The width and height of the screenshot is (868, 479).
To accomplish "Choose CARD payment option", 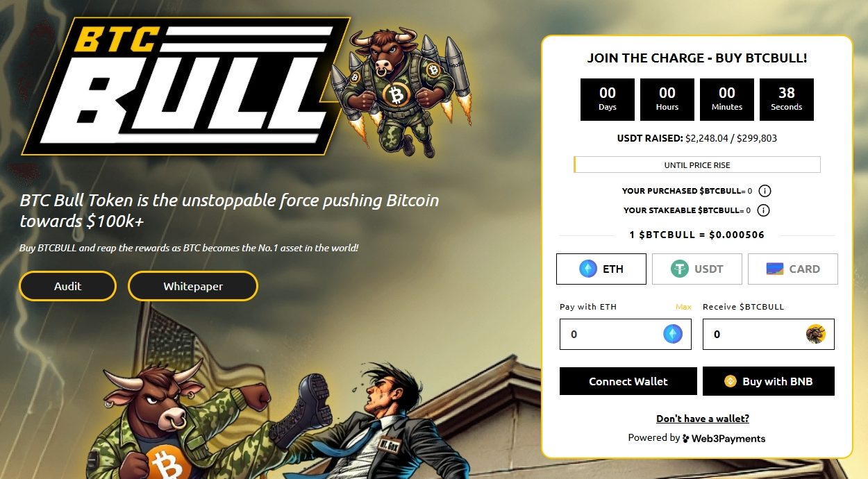I will point(793,269).
